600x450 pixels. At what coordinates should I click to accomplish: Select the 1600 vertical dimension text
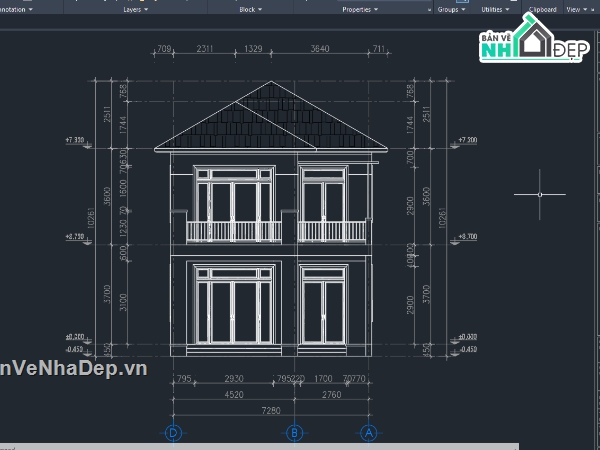coord(123,189)
